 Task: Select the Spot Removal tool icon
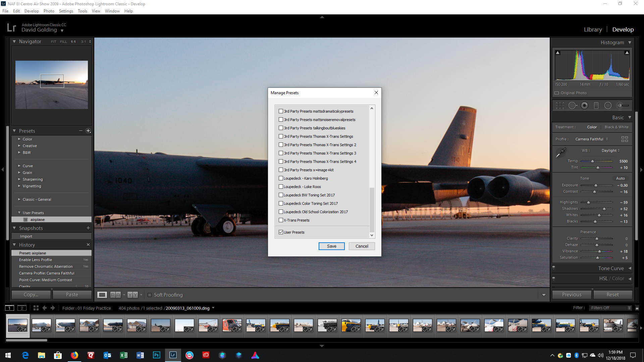click(572, 106)
